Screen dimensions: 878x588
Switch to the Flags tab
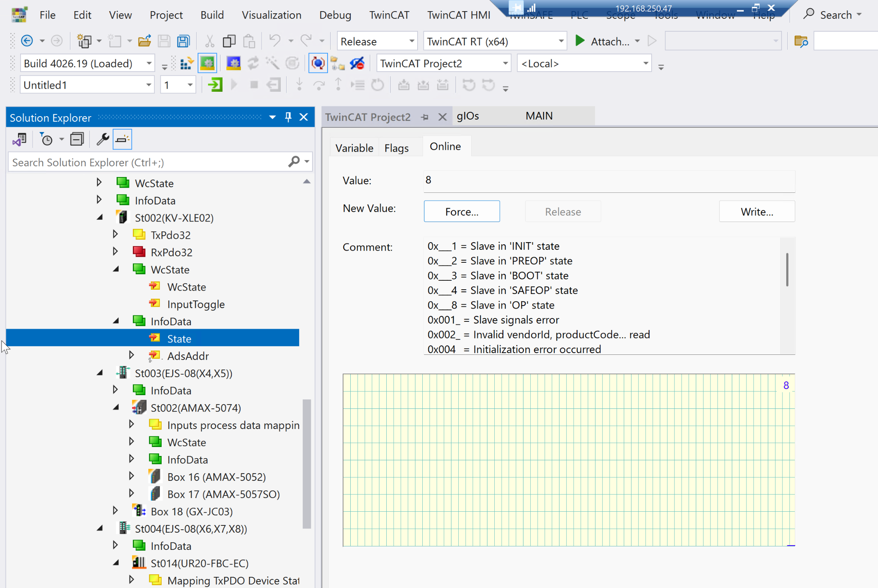pyautogui.click(x=396, y=148)
